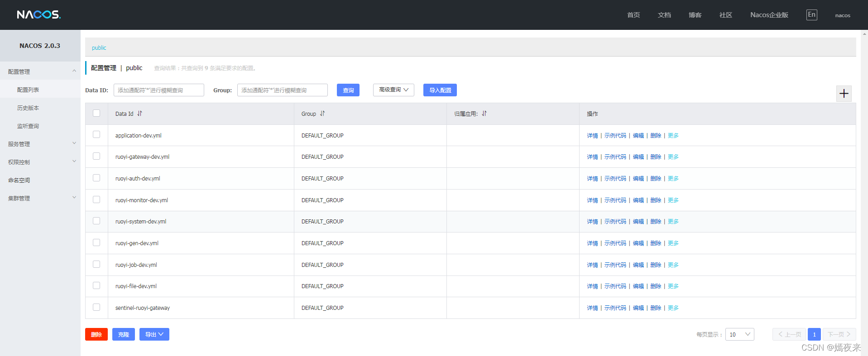The image size is (868, 356).
Task: Expand the 集群管理 sidebar section
Action: click(40, 198)
